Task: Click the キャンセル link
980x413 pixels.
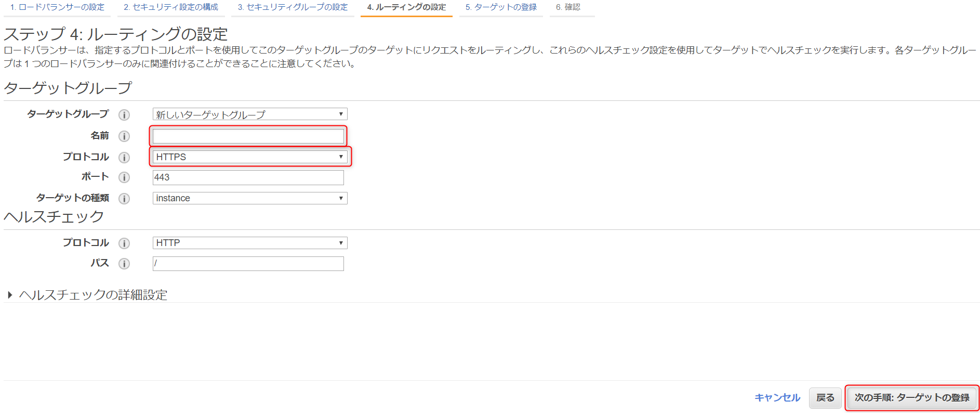Action: 777,398
